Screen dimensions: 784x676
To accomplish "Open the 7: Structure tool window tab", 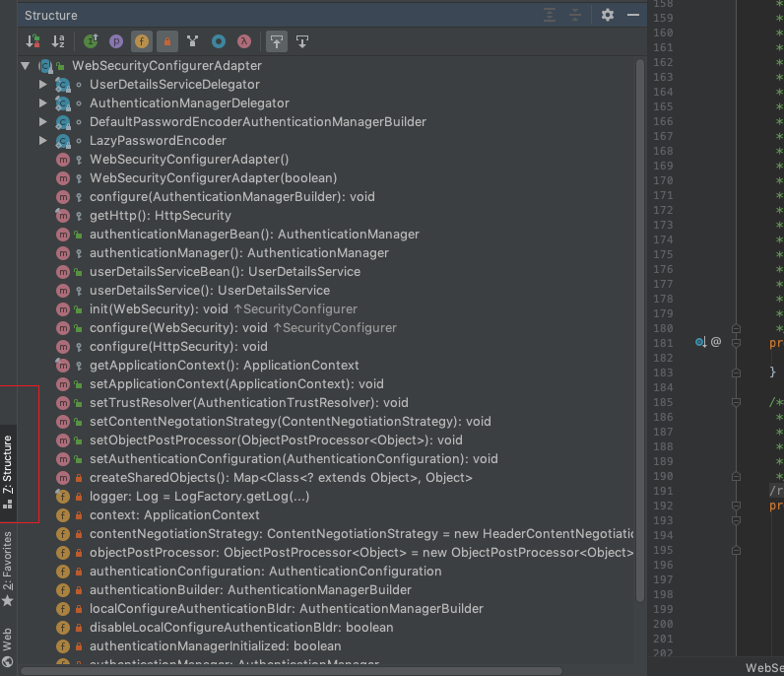I will 8,471.
